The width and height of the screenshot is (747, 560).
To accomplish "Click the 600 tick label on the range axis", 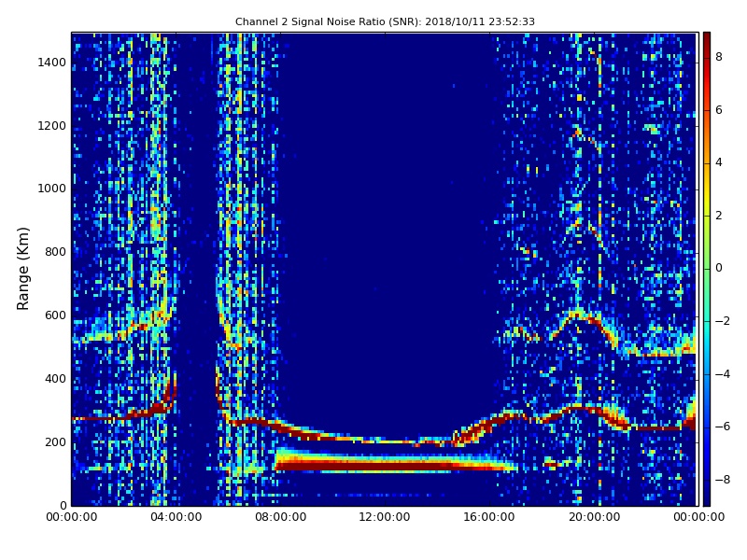I will (55, 315).
